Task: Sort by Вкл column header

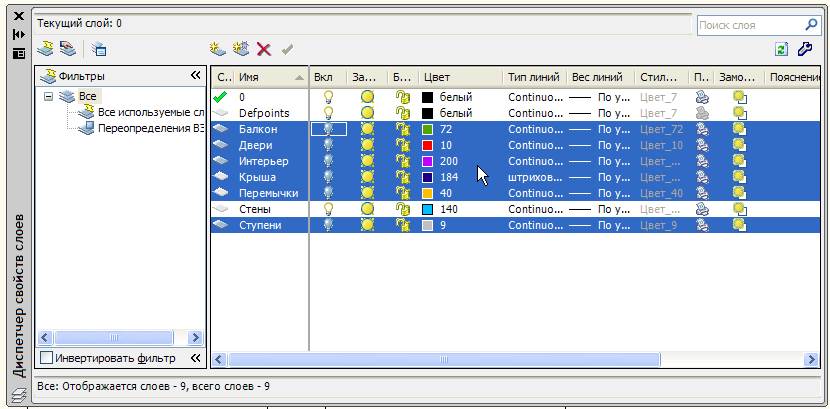Action: point(328,77)
